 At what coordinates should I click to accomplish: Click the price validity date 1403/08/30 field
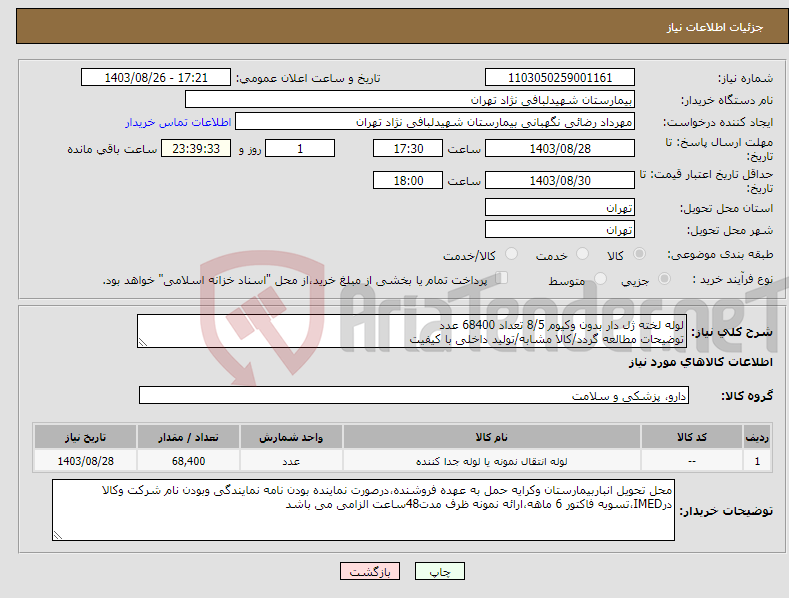(560, 180)
